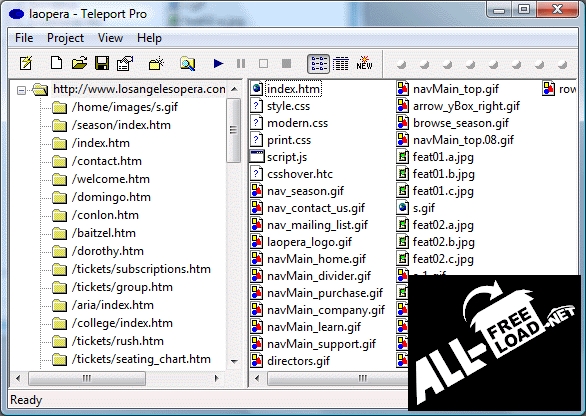Create a new blank project

tap(56, 63)
